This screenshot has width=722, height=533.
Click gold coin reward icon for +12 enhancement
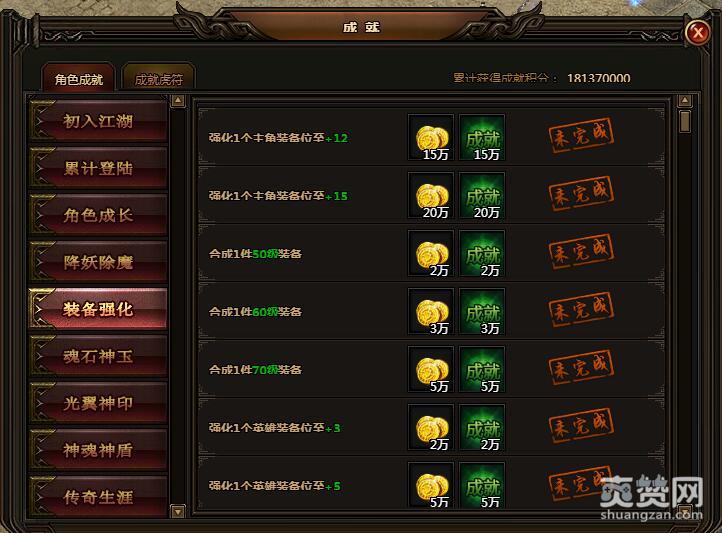coord(431,138)
